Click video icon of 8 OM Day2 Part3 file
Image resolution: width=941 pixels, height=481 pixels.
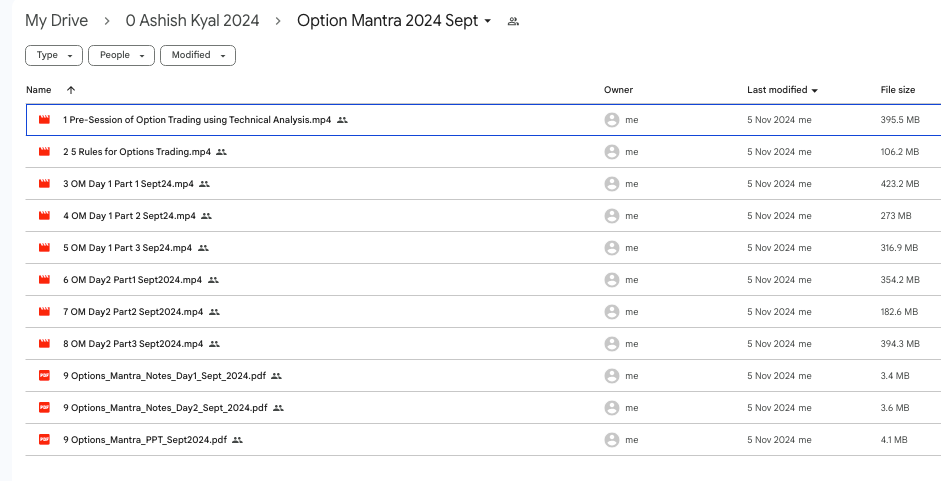point(44,344)
